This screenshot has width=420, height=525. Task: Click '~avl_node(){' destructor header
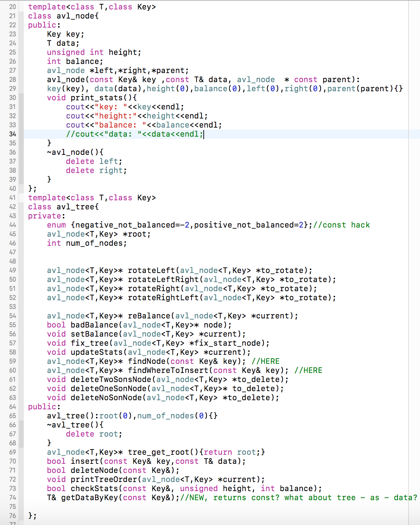coord(75,152)
